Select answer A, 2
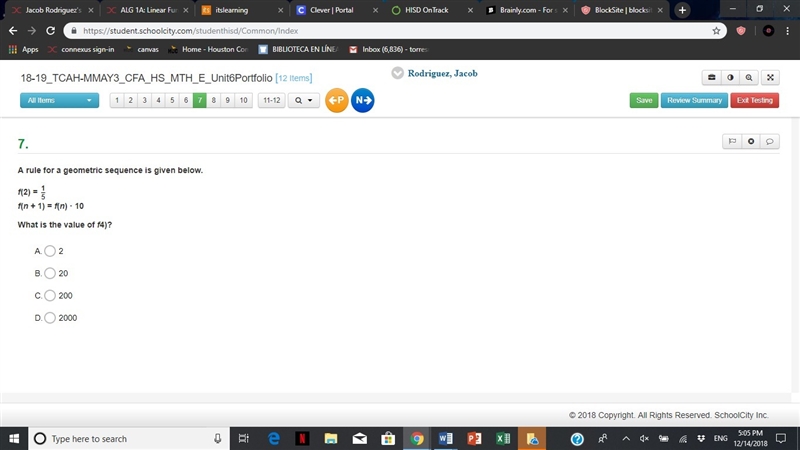This screenshot has height=450, width=800. click(50, 251)
